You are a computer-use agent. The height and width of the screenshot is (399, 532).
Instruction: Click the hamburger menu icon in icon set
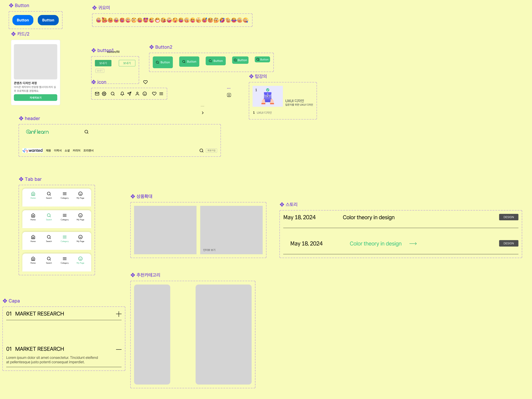click(161, 94)
